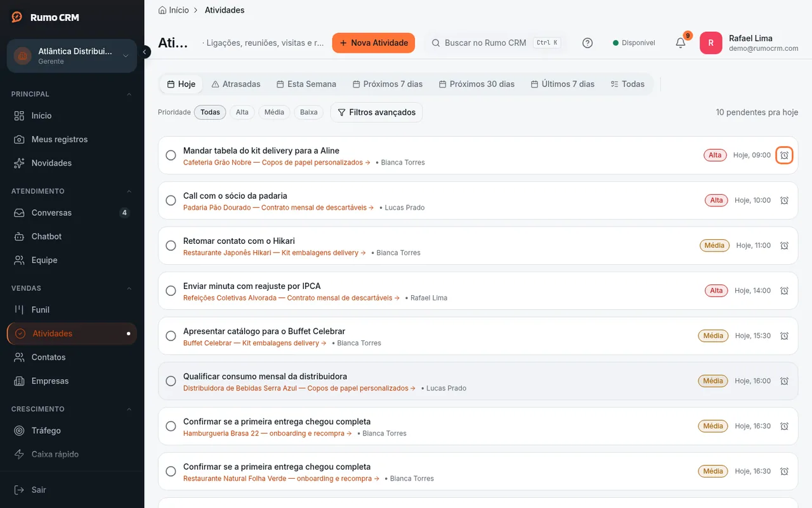This screenshot has width=812, height=508.
Task: Click the Rumo CRM logo
Action: click(x=44, y=18)
